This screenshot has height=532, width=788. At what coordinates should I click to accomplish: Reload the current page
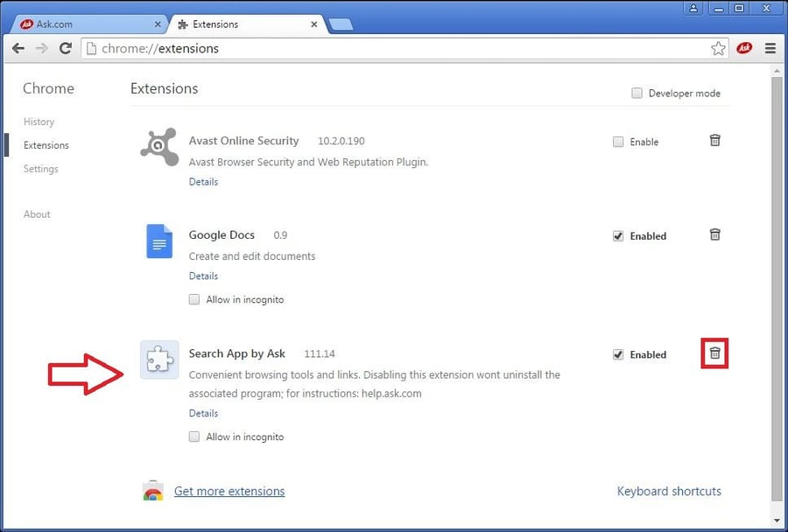(x=65, y=48)
